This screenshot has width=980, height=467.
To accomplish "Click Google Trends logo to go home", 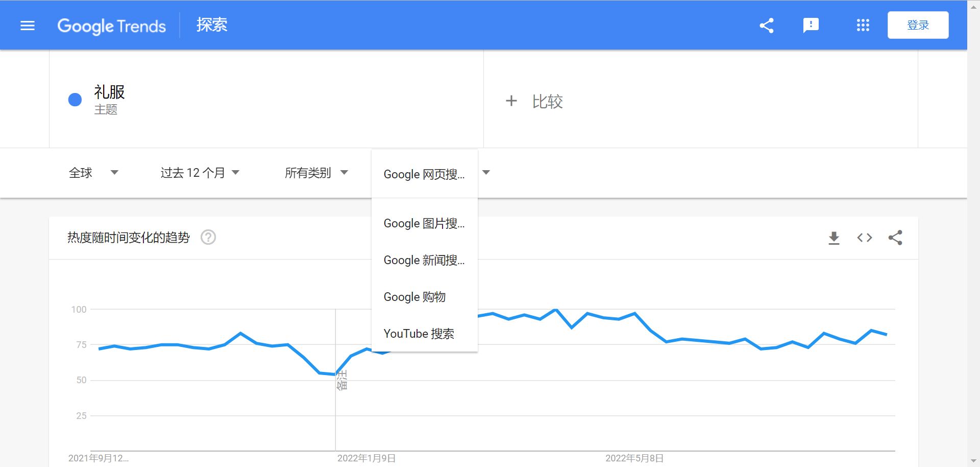I will [112, 26].
